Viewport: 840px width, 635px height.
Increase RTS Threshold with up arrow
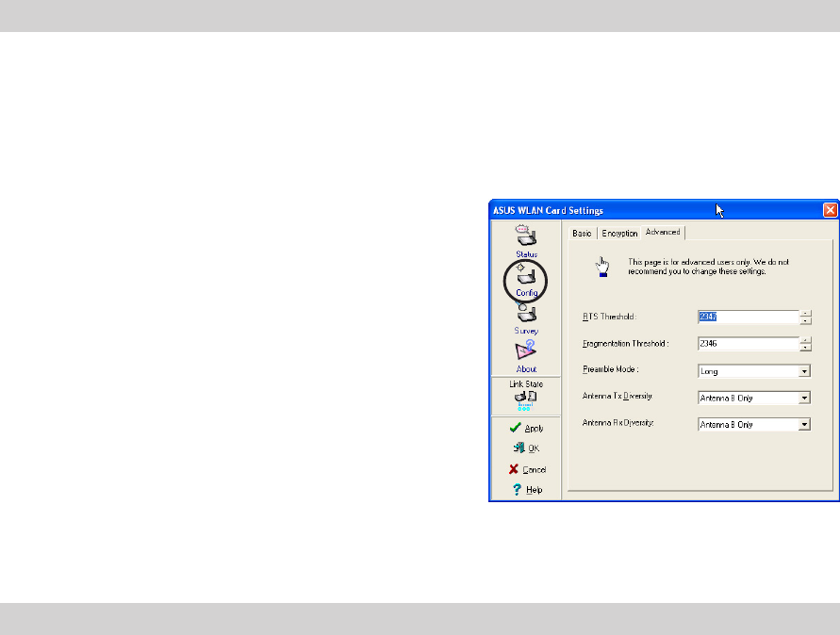pyautogui.click(x=805, y=313)
